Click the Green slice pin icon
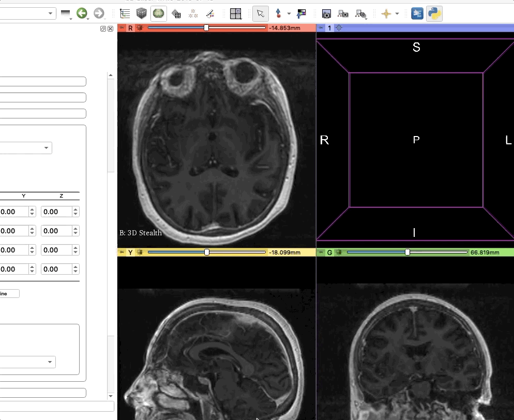Screen dimensions: 514x420 [x=321, y=252]
